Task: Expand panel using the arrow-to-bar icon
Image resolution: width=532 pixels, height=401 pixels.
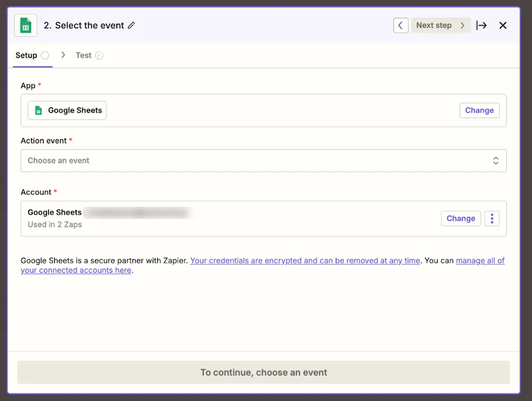Action: (481, 25)
